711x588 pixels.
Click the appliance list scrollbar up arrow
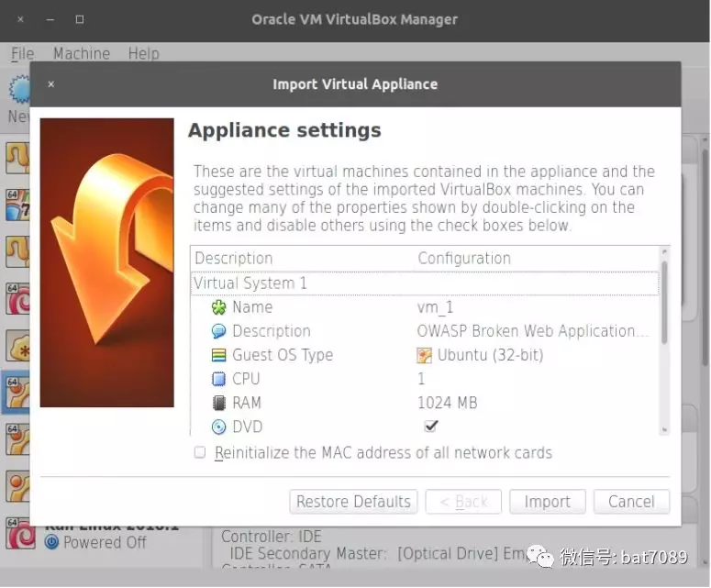click(664, 251)
